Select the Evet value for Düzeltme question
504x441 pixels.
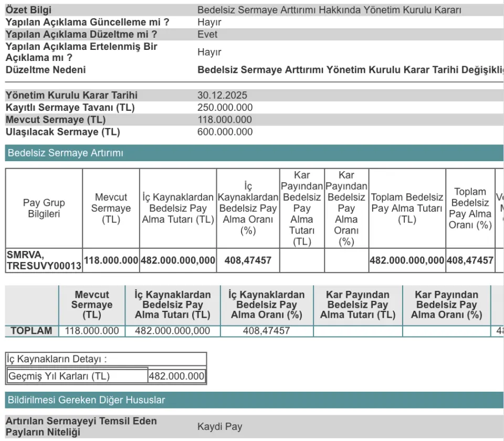click(207, 35)
